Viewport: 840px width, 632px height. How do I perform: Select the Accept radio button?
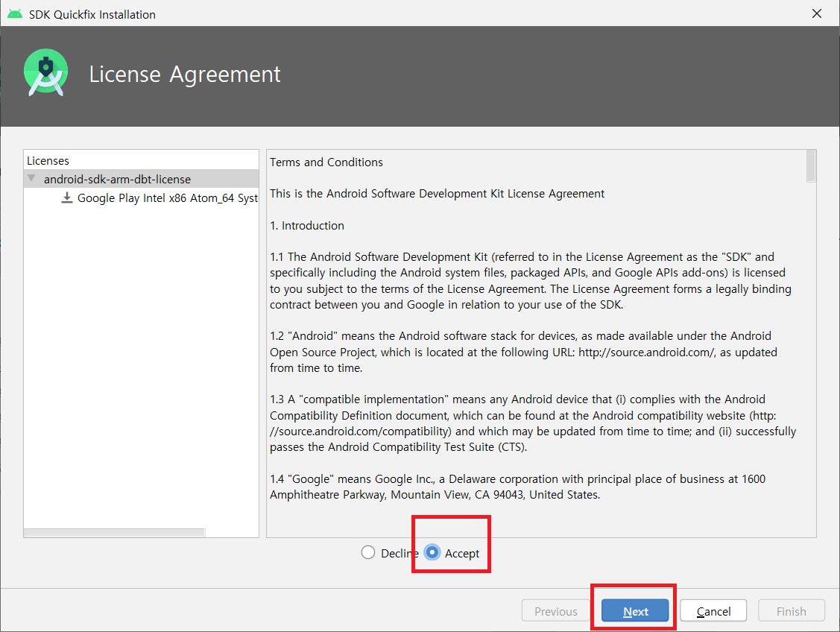432,552
